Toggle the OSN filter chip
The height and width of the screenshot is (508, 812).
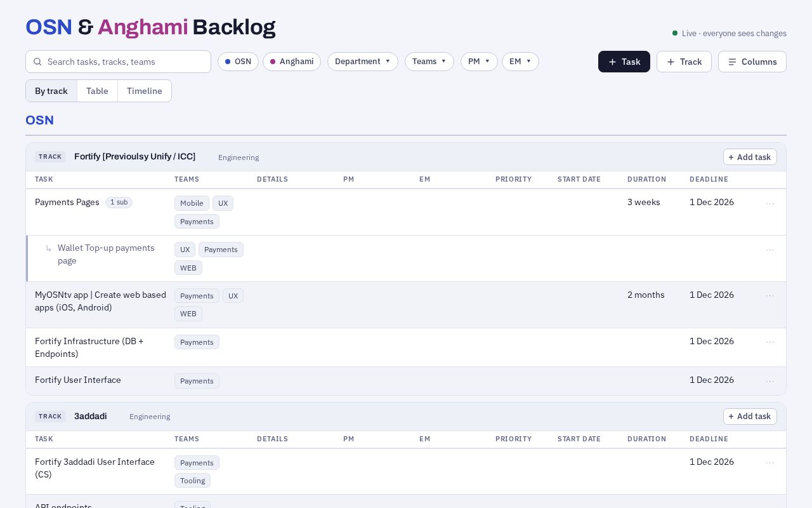click(238, 62)
